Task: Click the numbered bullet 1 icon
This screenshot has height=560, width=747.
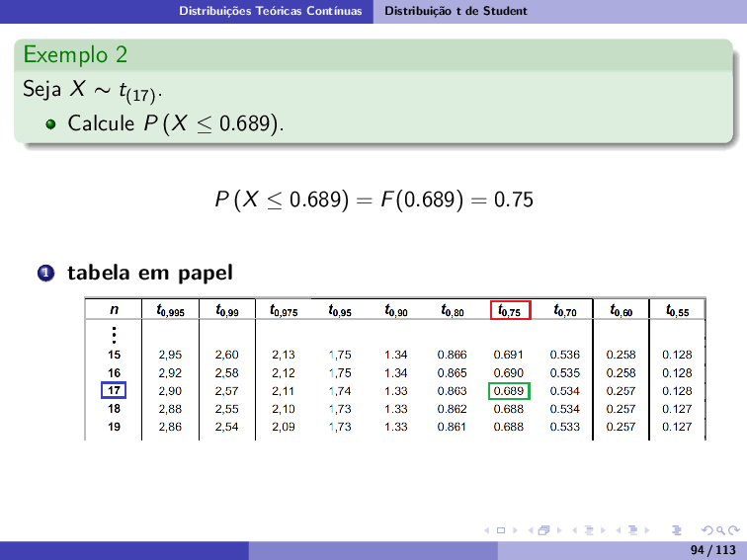Action: point(46,273)
